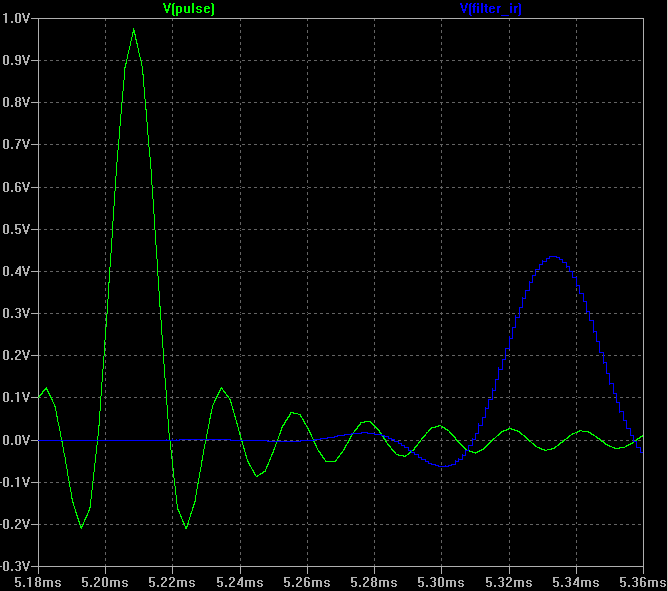Image resolution: width=668 pixels, height=591 pixels.
Task: Click the 5.32ms time axis label
Action: (509, 582)
